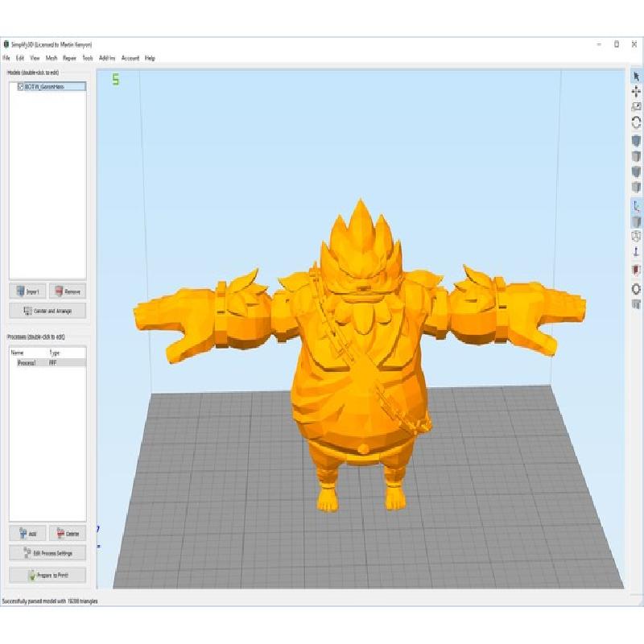Click the Import model button
This screenshot has width=644, height=644.
(27, 291)
